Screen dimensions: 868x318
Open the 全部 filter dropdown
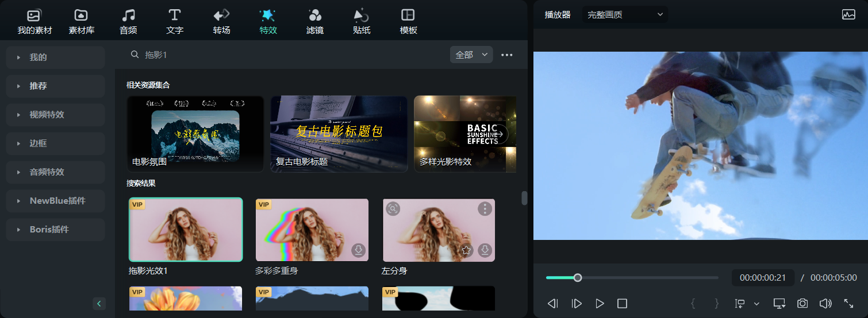471,55
